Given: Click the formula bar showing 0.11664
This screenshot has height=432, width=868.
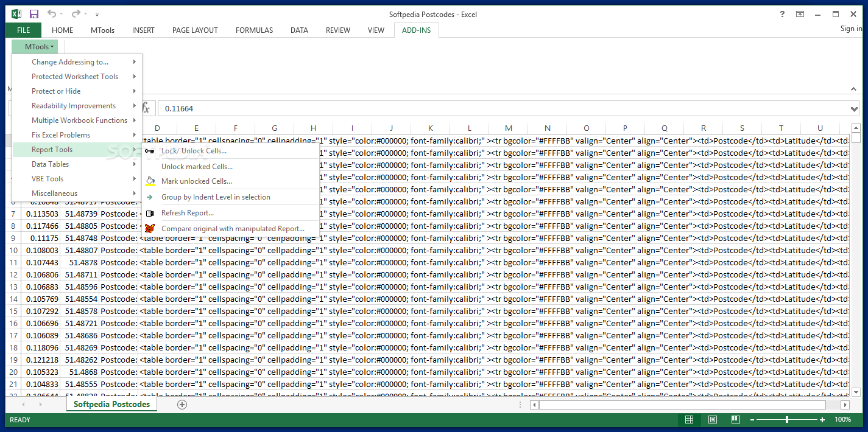Looking at the screenshot, I should [503, 108].
